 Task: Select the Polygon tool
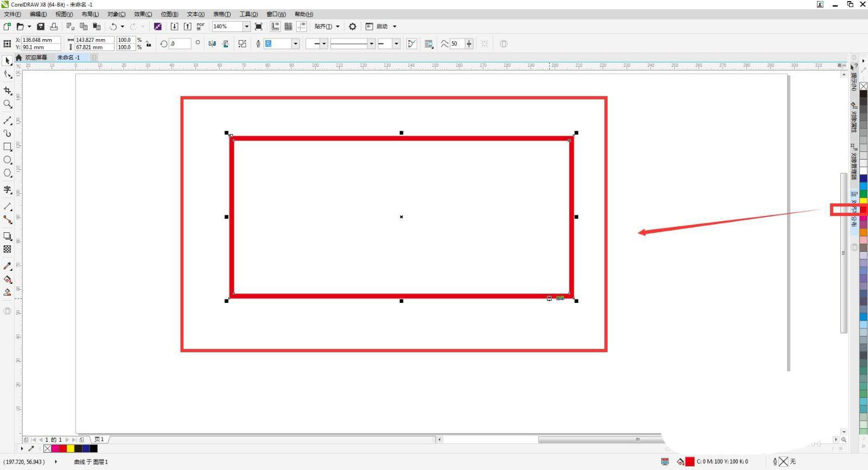coord(8,173)
